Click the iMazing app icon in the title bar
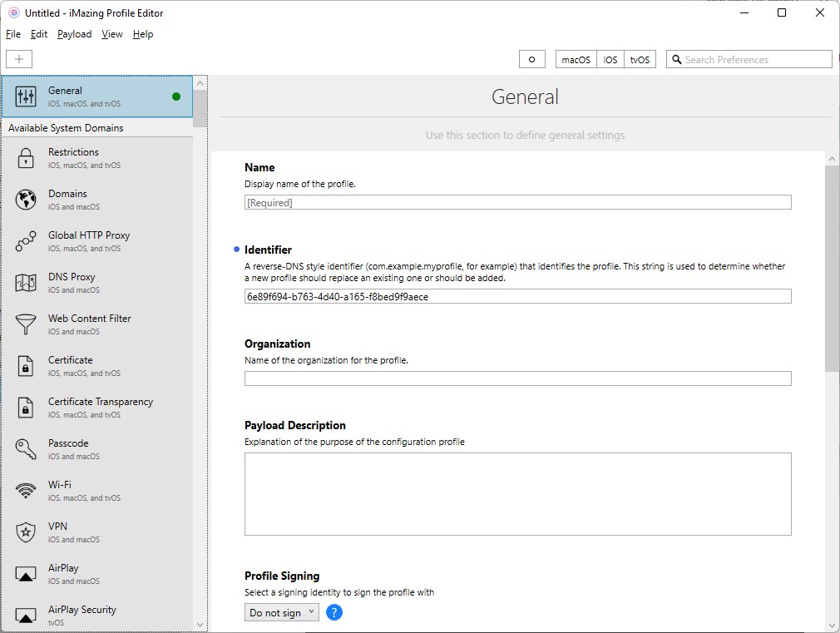 click(13, 12)
